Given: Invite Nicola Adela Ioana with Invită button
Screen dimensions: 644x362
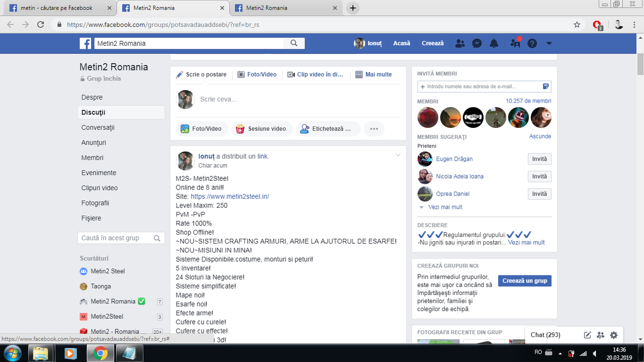Looking at the screenshot, I should 539,177.
